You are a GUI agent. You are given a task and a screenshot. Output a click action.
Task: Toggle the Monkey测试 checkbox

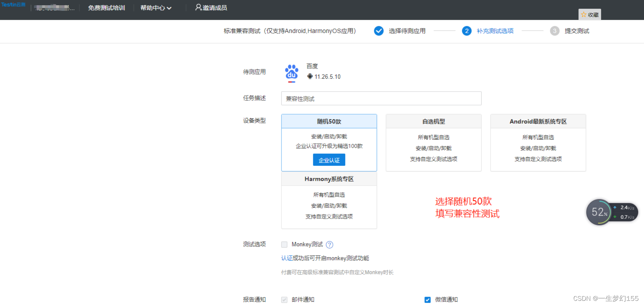coord(284,244)
